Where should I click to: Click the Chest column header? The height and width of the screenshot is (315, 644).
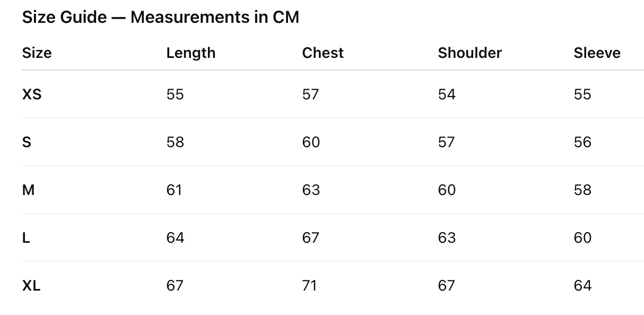pos(323,53)
